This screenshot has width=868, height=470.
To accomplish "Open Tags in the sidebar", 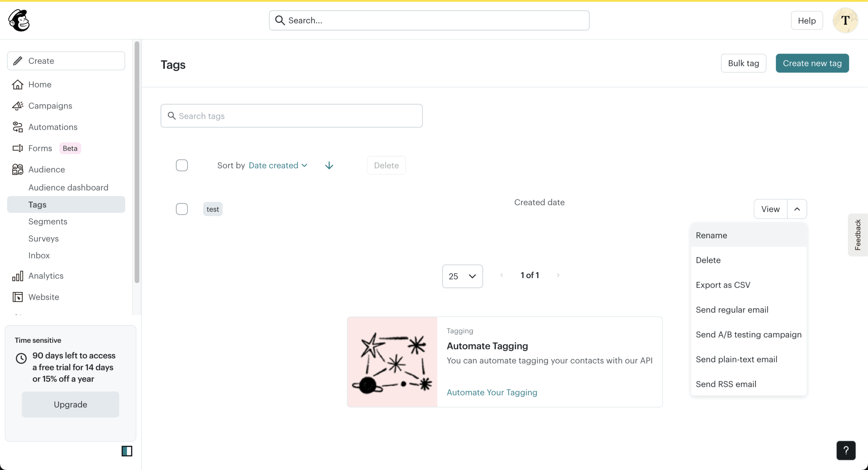I will 66,204.
